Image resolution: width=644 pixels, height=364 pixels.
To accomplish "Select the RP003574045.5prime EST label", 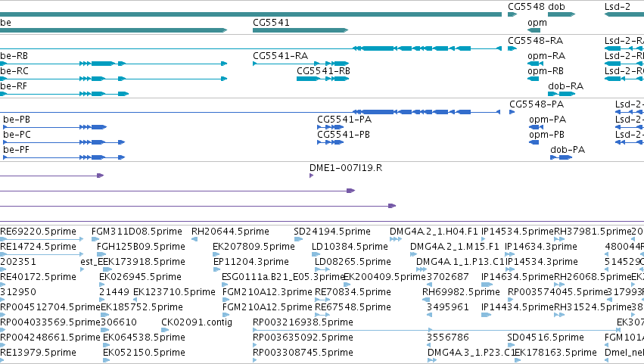I will [558, 293].
